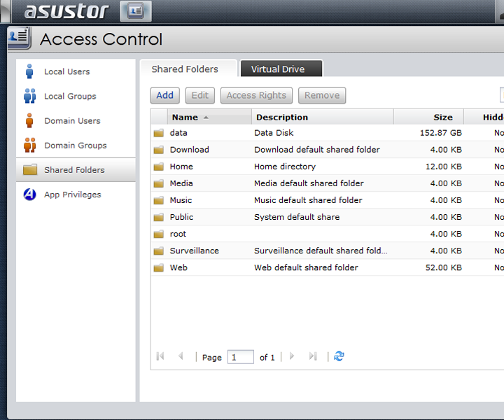This screenshot has width=504, height=420.
Task: Click the refresh icon in pagination bar
Action: click(x=339, y=356)
